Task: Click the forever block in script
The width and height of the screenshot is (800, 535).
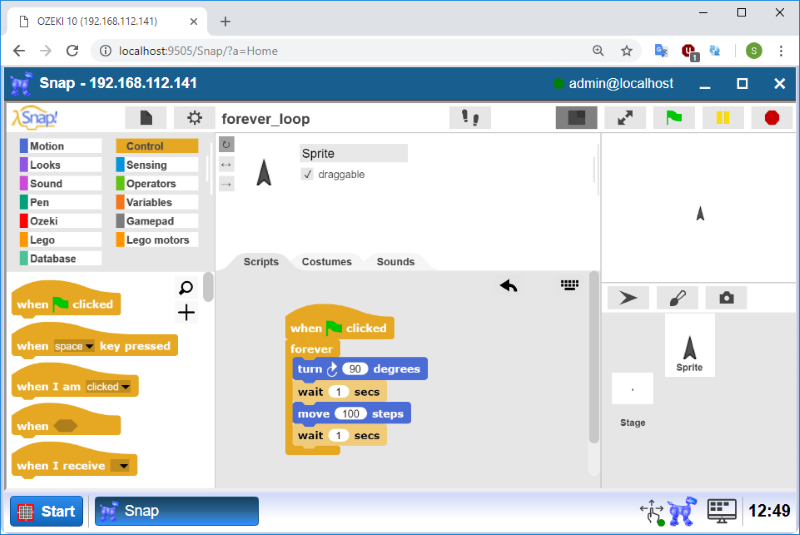Action: pos(311,349)
